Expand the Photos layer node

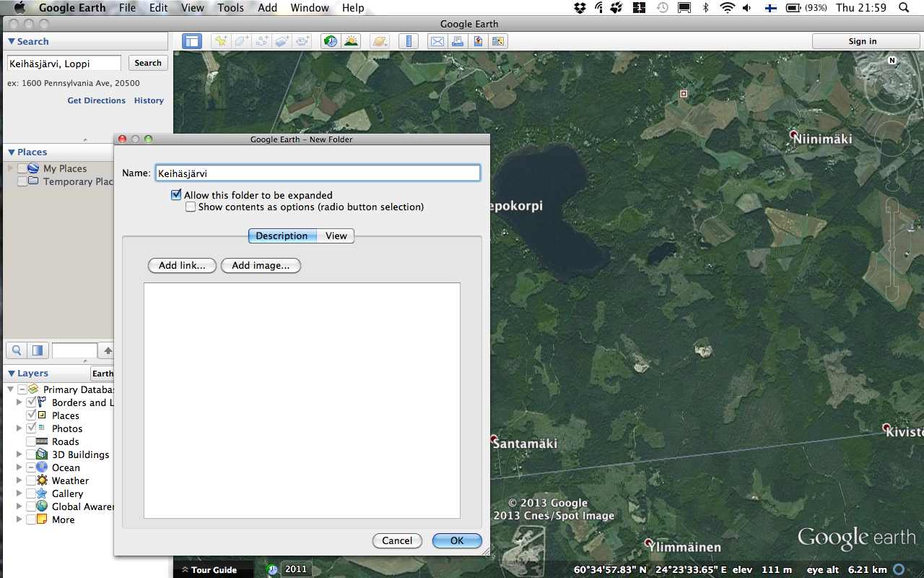click(19, 428)
